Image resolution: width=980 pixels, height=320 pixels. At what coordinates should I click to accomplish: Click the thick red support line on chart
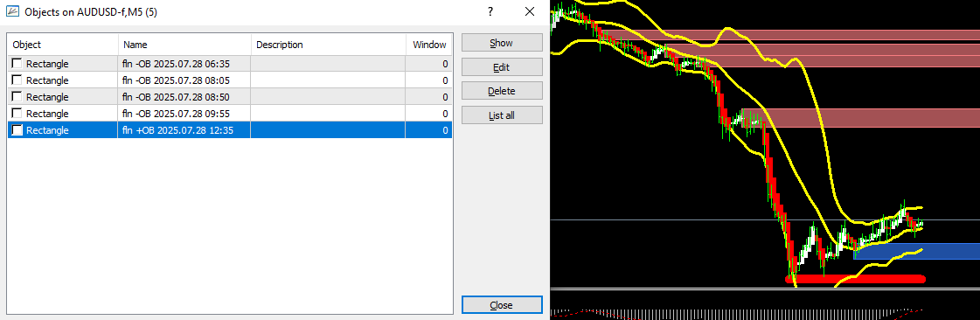click(x=855, y=280)
